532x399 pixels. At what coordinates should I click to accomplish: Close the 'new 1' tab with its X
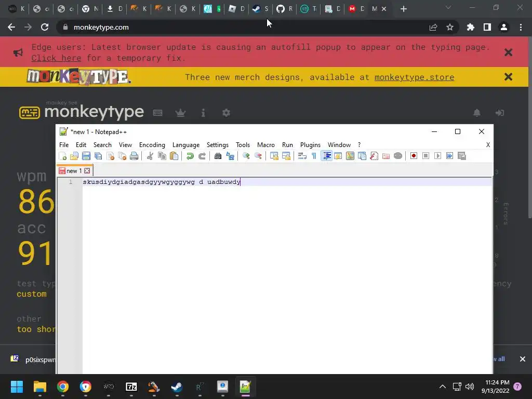[x=87, y=170]
